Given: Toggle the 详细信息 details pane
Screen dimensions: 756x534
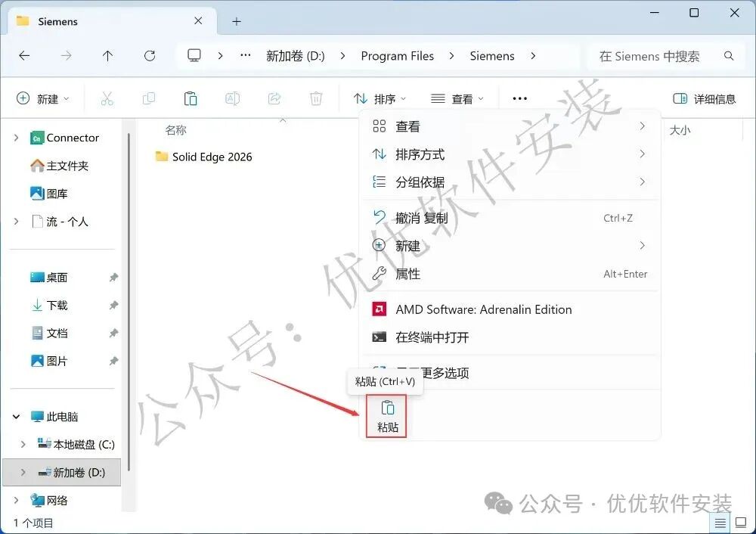Looking at the screenshot, I should [704, 99].
